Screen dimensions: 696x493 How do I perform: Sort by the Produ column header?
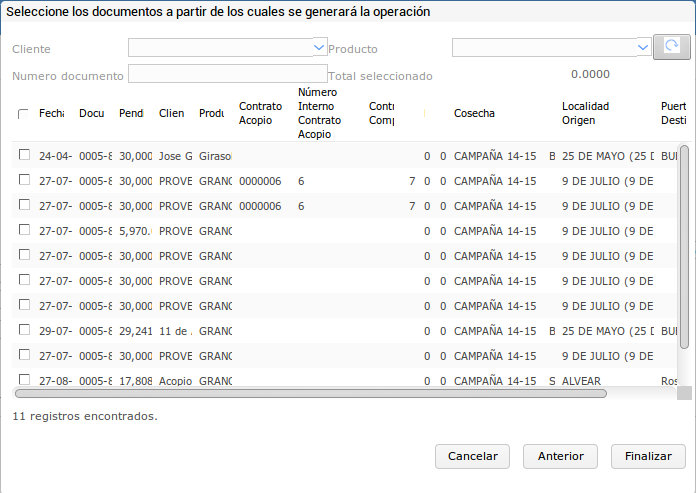(212, 113)
